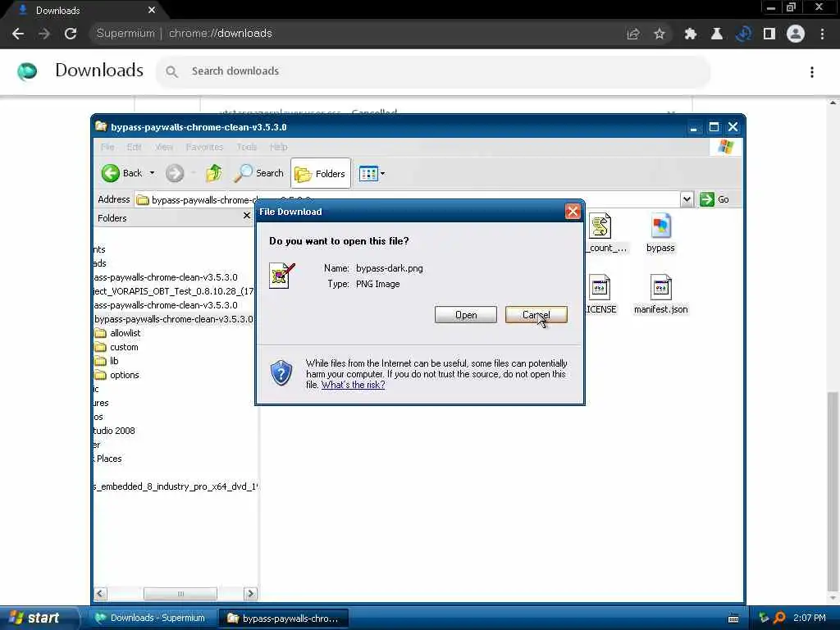The image size is (840, 630).
Task: Click the on-screen keyboard tray icon
Action: [733, 619]
